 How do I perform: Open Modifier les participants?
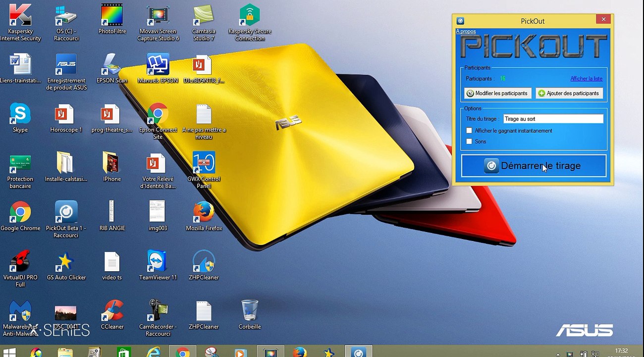tap(498, 93)
